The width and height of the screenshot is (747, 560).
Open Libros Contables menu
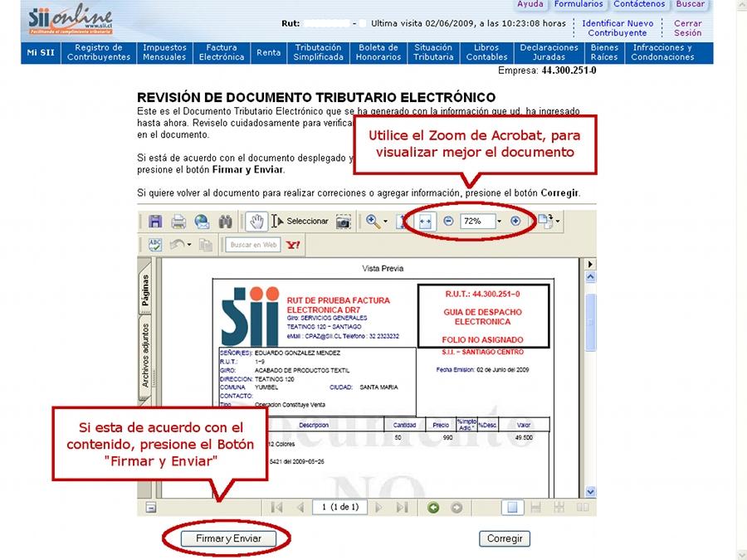[486, 52]
